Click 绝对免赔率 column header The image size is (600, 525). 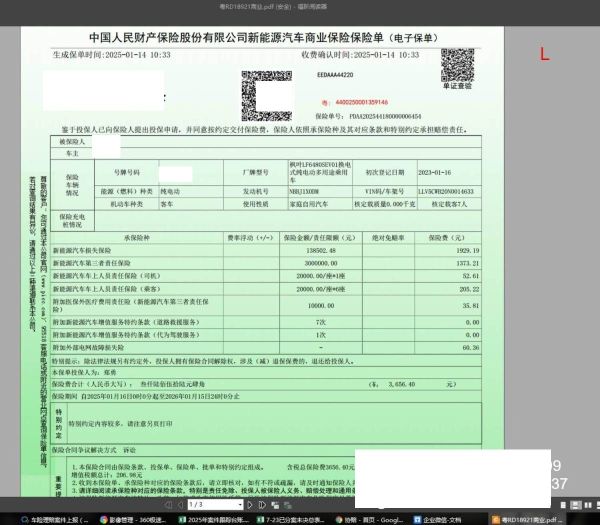(388, 238)
